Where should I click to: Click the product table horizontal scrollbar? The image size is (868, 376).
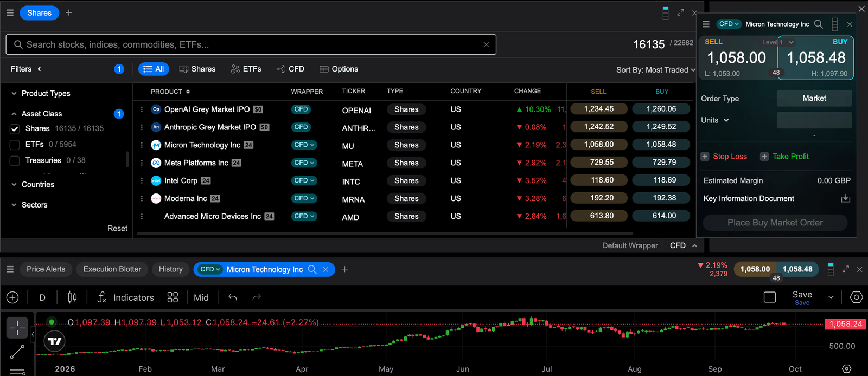(x=385, y=234)
